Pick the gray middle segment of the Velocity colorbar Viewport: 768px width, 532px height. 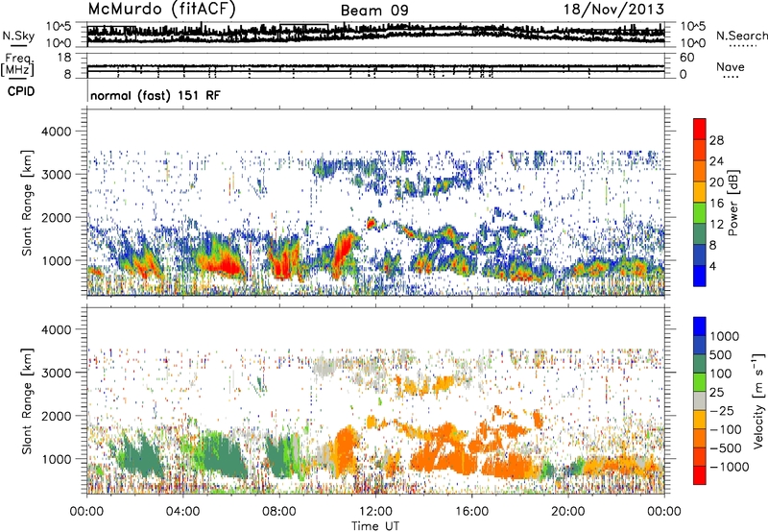700,400
